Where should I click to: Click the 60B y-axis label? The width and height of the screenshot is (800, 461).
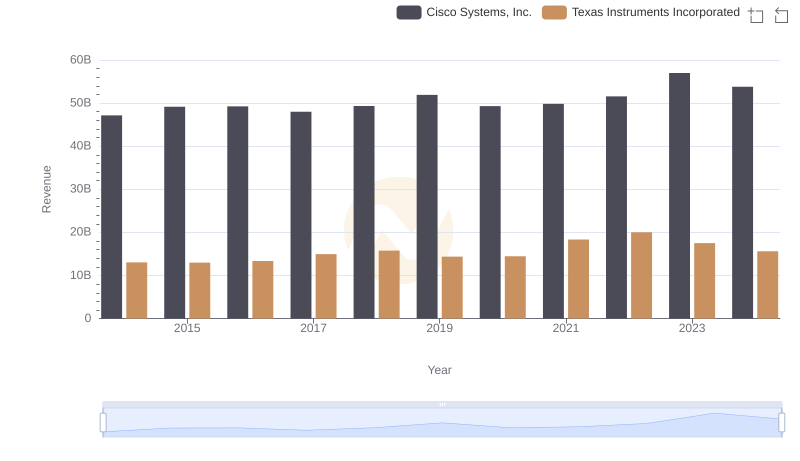(x=81, y=60)
